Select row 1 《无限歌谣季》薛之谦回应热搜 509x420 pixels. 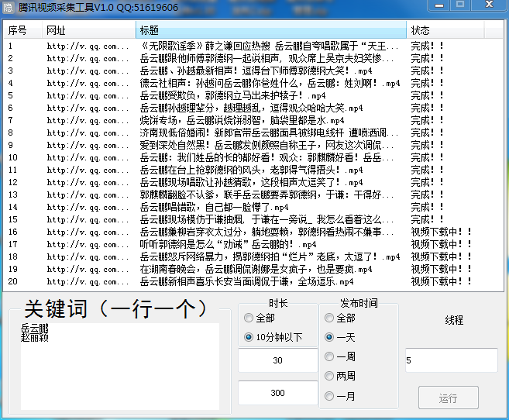253,46
